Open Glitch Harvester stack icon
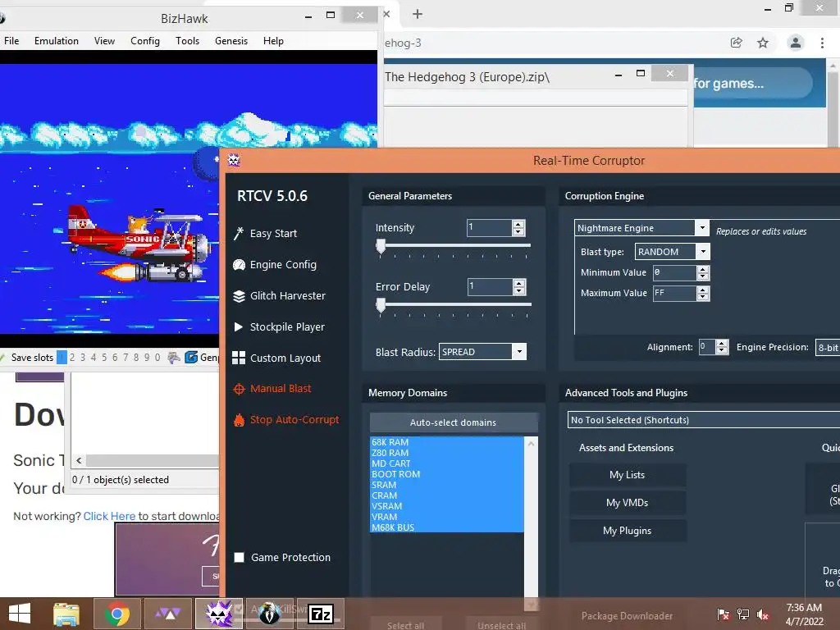The height and width of the screenshot is (630, 840). coord(239,295)
